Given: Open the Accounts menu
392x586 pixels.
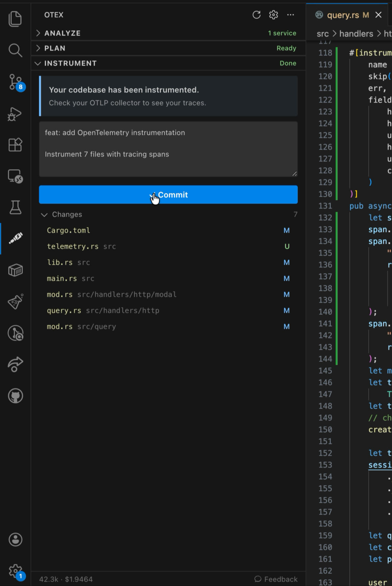Looking at the screenshot, I should tap(15, 540).
